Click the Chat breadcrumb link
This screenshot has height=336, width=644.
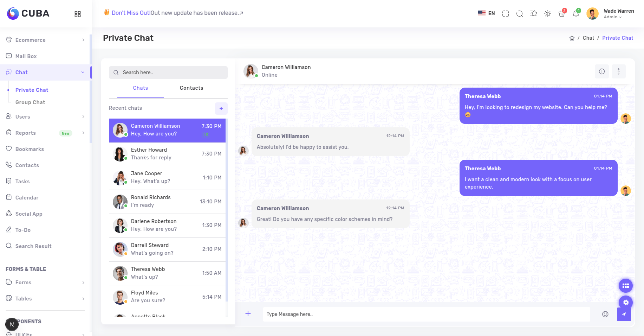click(x=588, y=38)
